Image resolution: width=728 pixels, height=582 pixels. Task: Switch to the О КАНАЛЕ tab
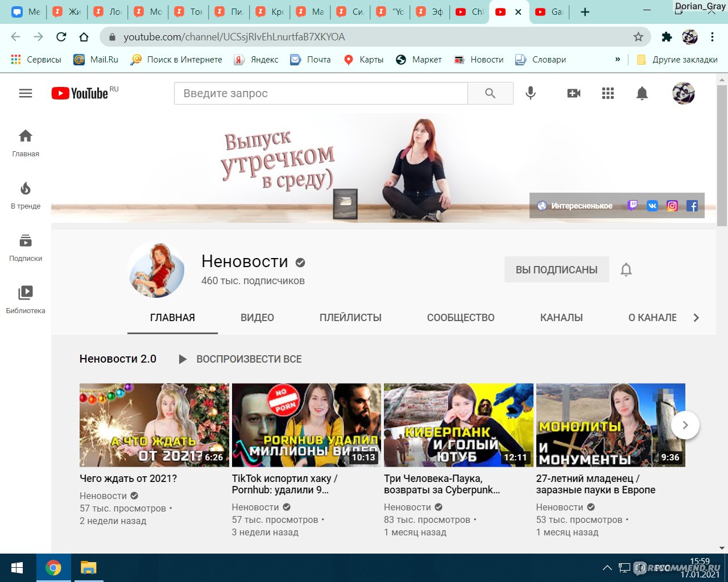coord(652,318)
